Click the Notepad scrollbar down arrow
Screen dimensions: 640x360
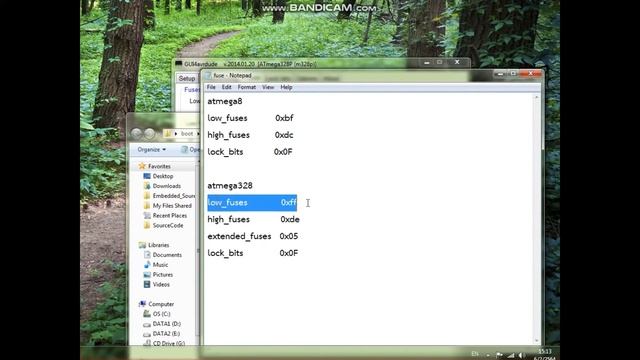(x=536, y=340)
